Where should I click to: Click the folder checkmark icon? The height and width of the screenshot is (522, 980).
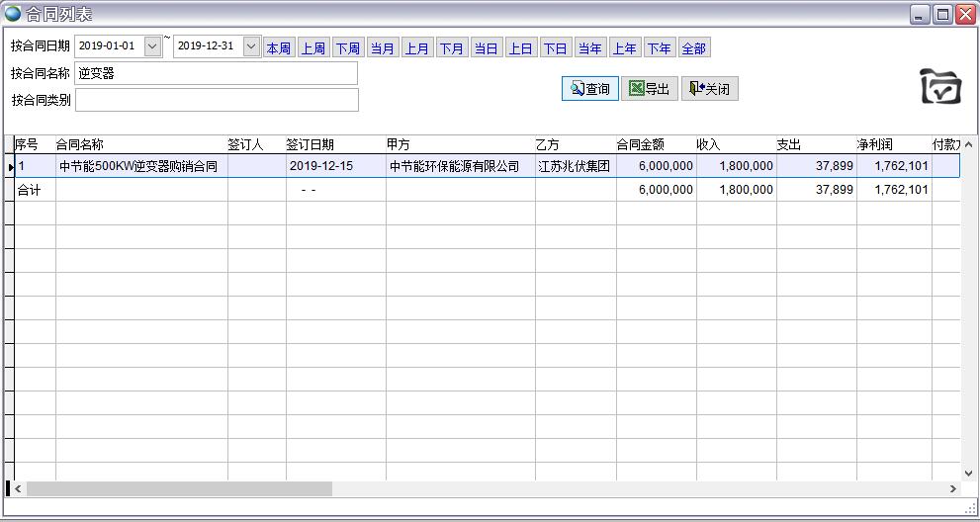[x=939, y=87]
